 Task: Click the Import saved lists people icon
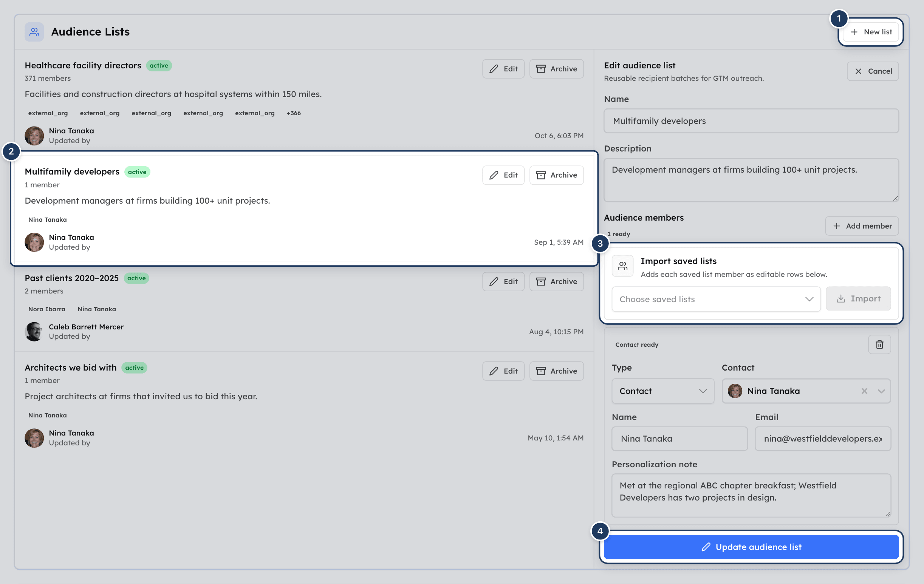622,266
